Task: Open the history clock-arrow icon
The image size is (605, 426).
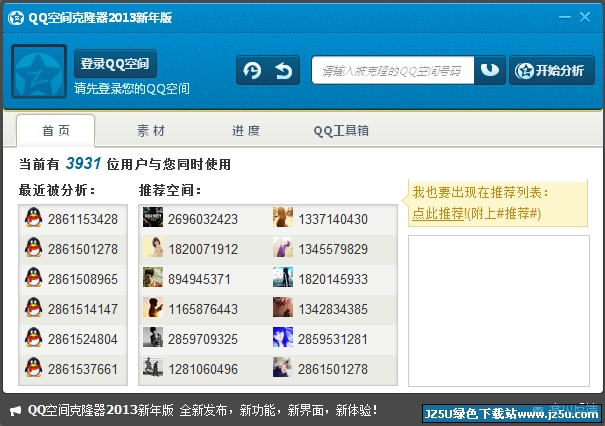Action: (252, 71)
